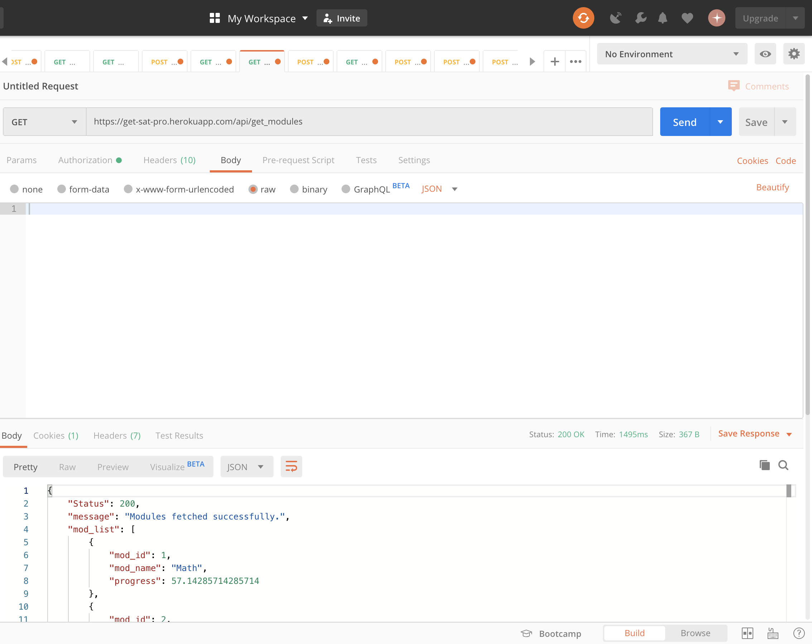This screenshot has width=812, height=644.
Task: Click the wrench settings tool icon
Action: [640, 18]
